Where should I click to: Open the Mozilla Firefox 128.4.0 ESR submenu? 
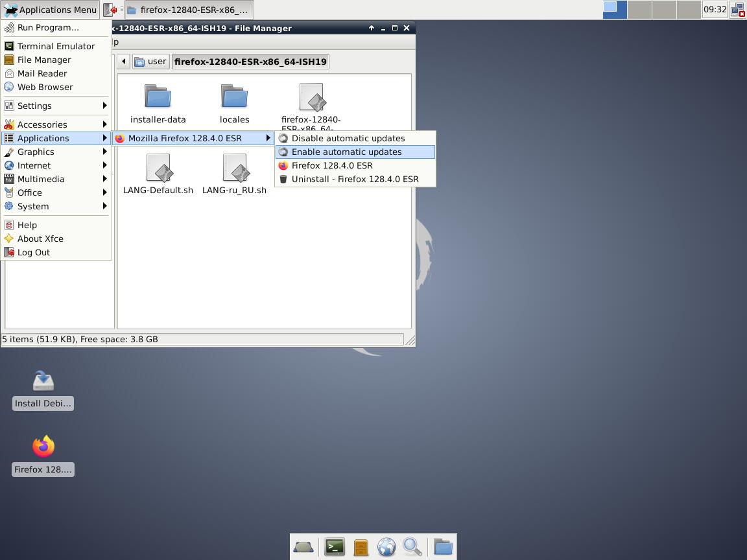[193, 138]
